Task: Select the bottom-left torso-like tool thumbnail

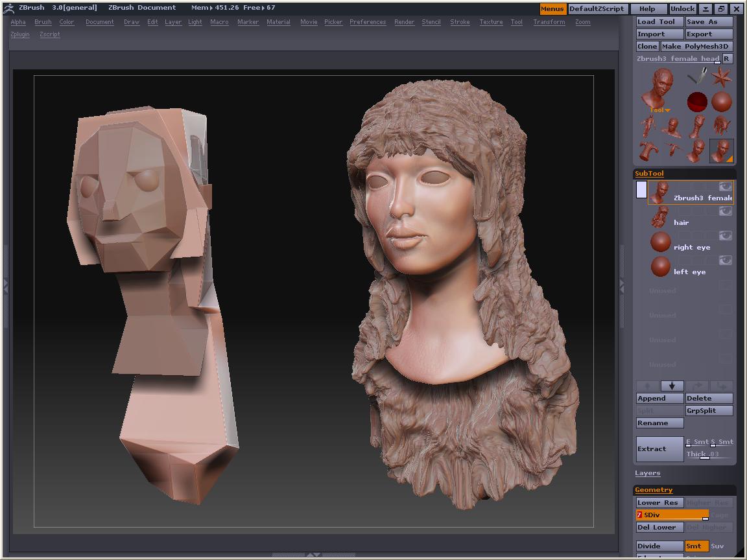Action: pos(648,151)
